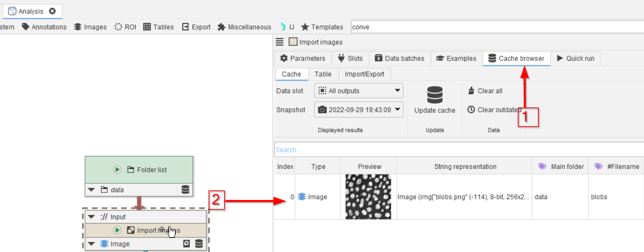The width and height of the screenshot is (644, 252).
Task: Open the hamburger menu above Parameters tab
Action: pos(280,42)
